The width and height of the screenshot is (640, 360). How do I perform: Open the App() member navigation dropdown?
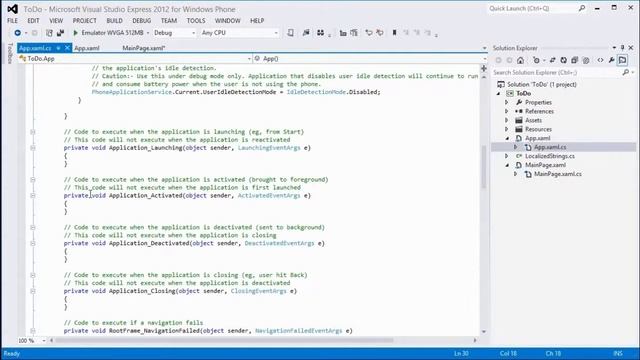tap(484, 59)
